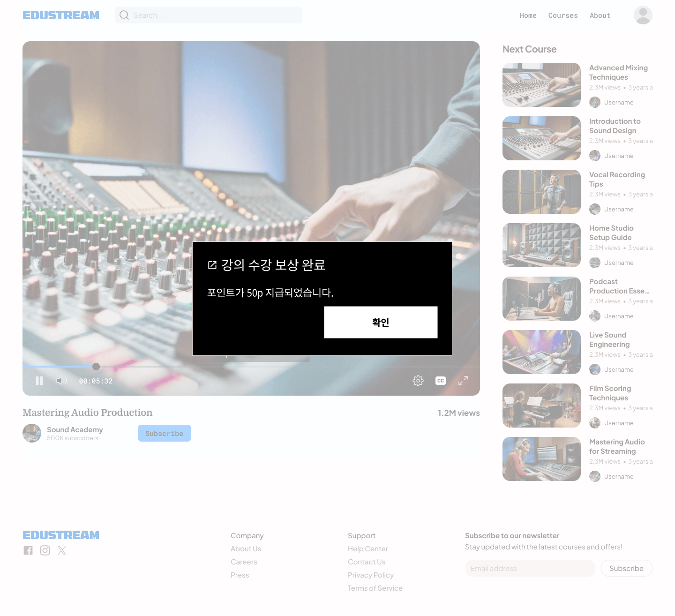Open EduStream Instagram page

(45, 550)
